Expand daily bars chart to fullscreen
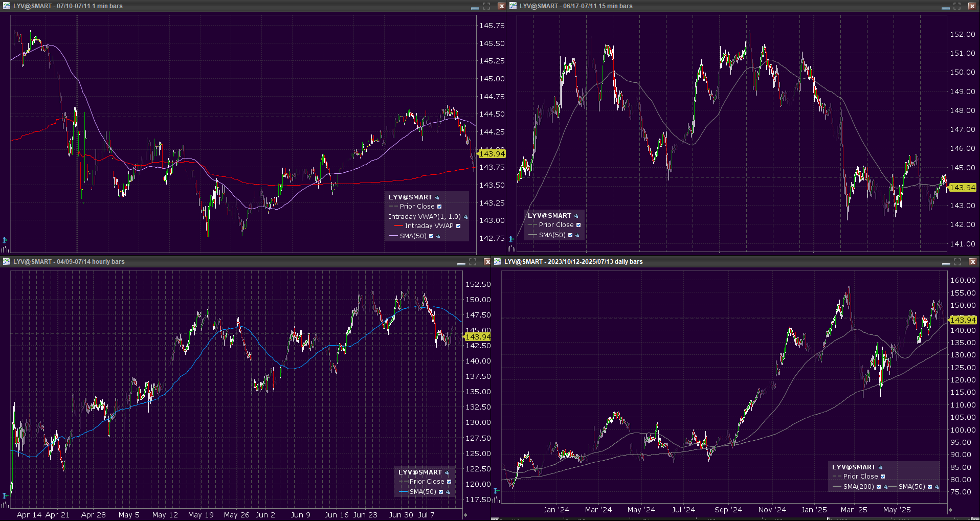The image size is (980, 521). click(x=957, y=262)
